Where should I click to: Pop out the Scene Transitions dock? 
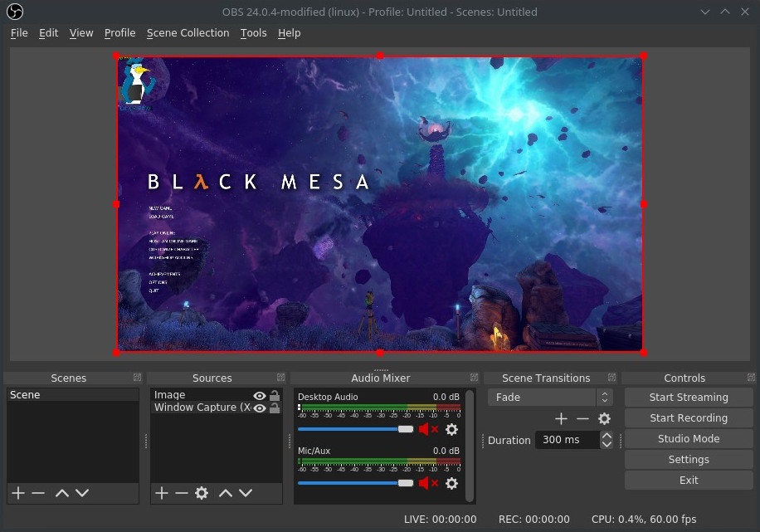point(612,378)
